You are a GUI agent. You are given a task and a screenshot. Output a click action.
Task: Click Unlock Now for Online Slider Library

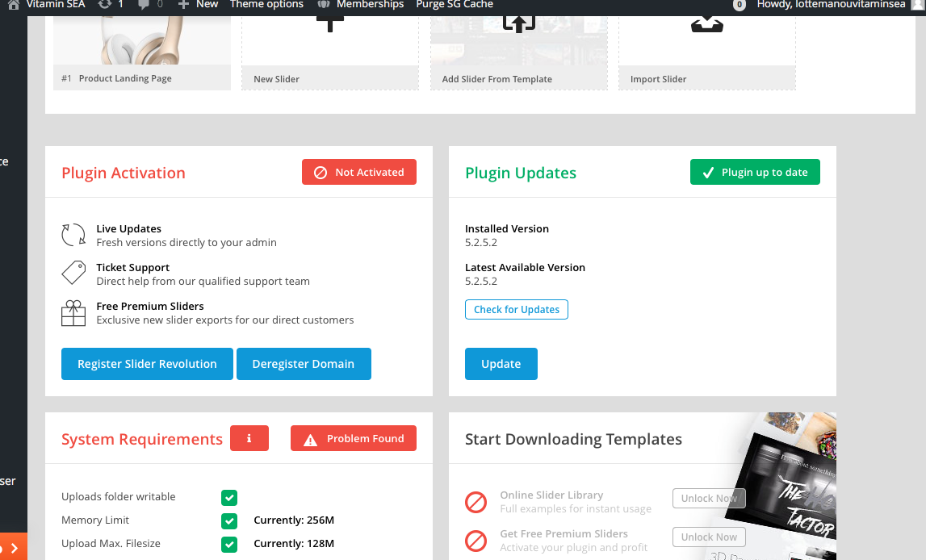coord(709,499)
